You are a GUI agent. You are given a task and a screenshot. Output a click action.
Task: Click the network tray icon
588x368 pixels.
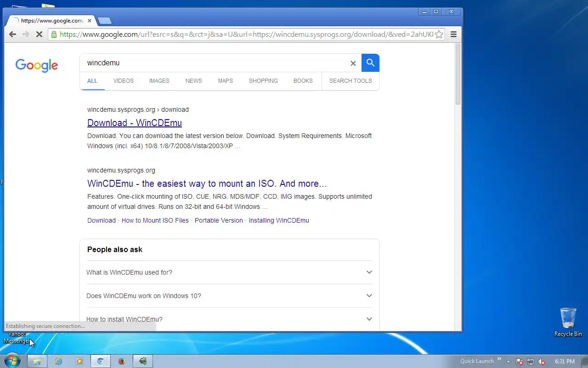tap(531, 362)
